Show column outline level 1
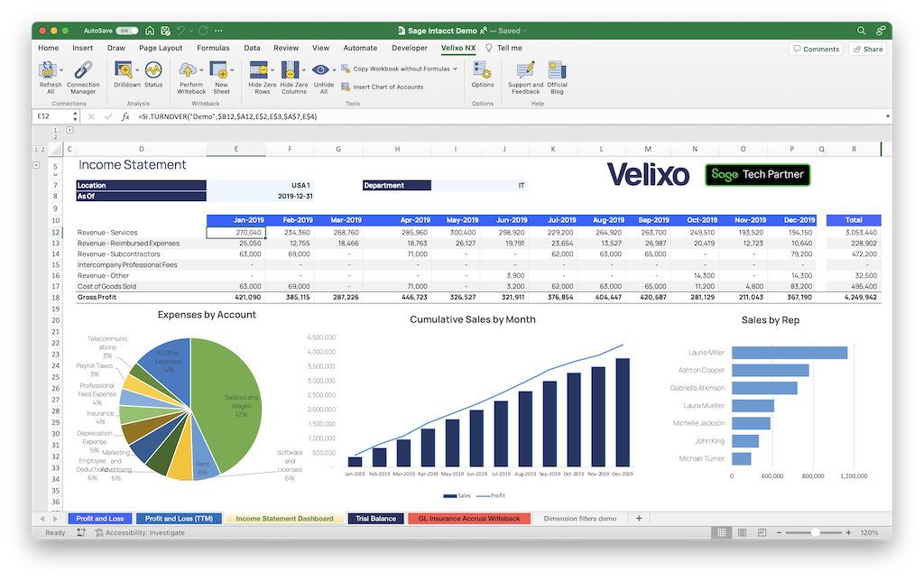Image resolution: width=924 pixels, height=581 pixels. pyautogui.click(x=55, y=130)
